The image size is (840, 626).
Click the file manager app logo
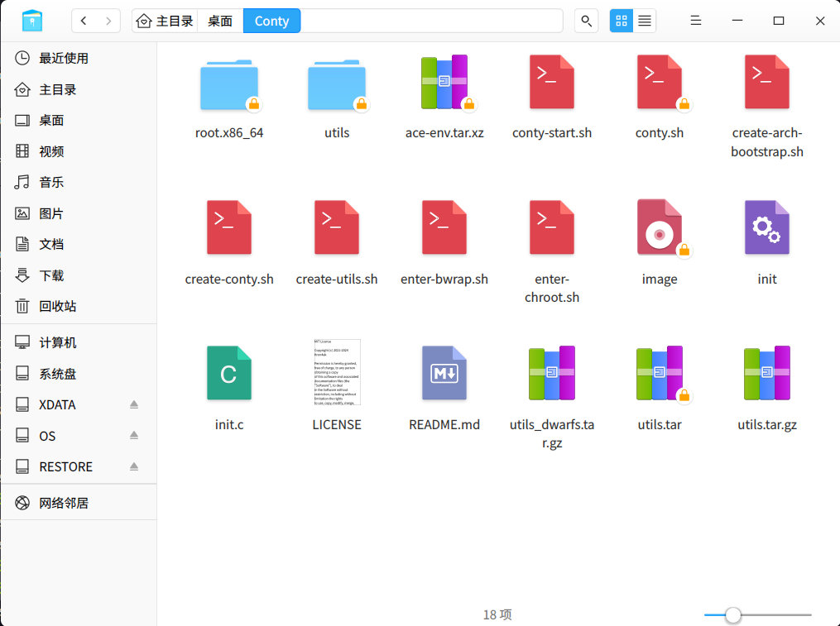tap(32, 21)
